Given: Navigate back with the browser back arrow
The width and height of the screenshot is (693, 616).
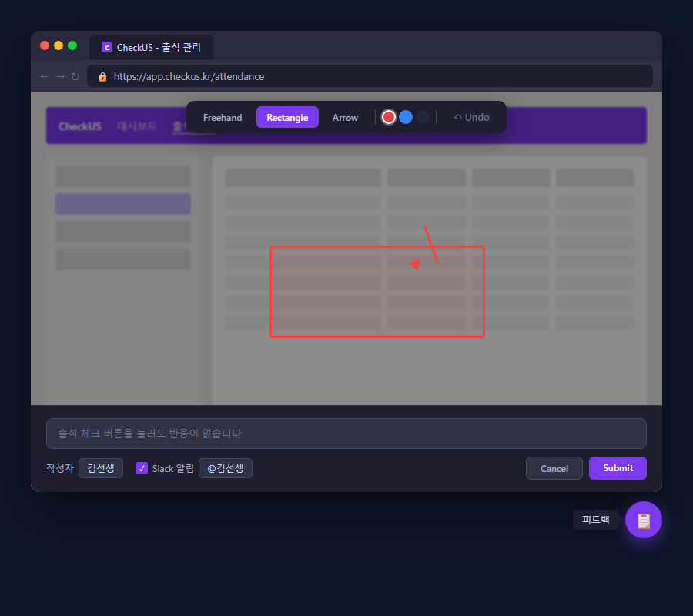Looking at the screenshot, I should [x=45, y=76].
